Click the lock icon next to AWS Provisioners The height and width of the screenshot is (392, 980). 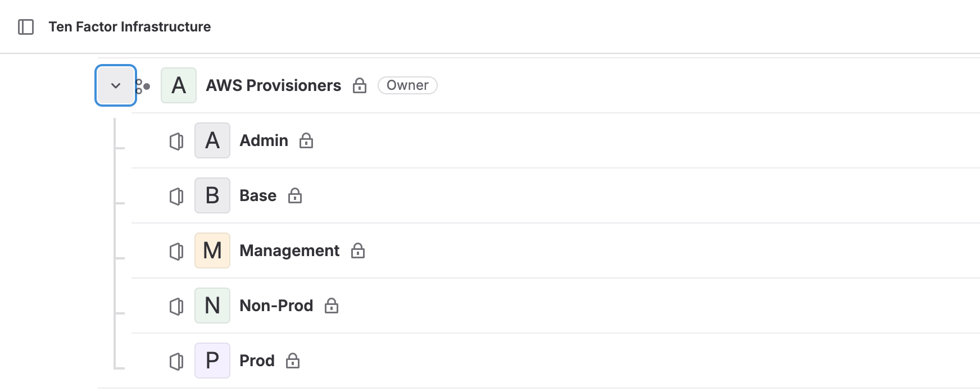tap(360, 85)
